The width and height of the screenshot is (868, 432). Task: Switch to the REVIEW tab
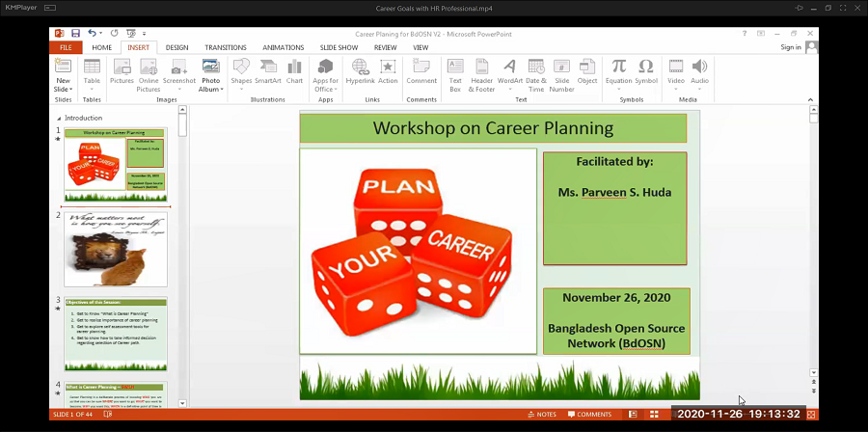385,47
